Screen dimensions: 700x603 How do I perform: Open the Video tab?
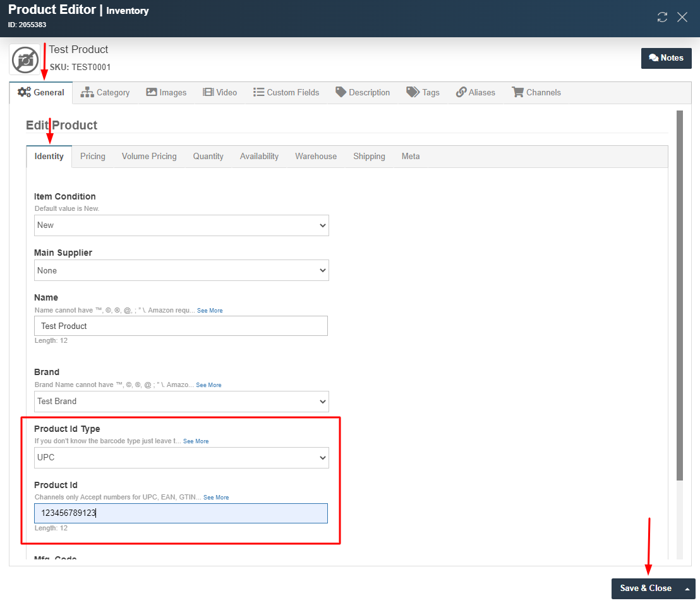(x=220, y=92)
